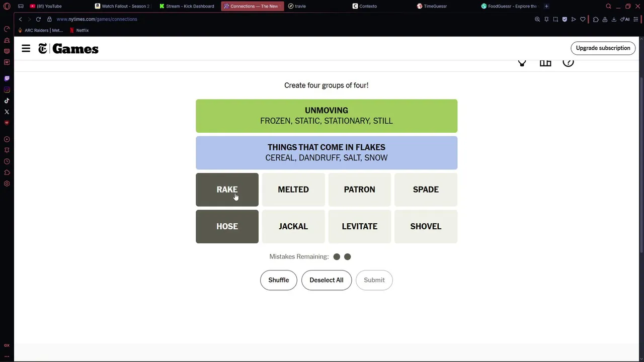Open the sidebar three-dots more menu
Screen dimensions: 644x362
(x=7, y=356)
